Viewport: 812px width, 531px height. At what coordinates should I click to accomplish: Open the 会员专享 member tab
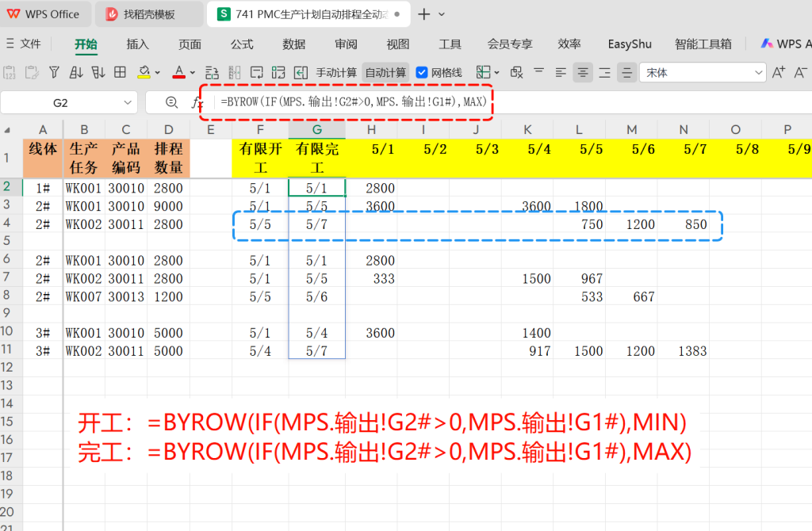pos(510,44)
